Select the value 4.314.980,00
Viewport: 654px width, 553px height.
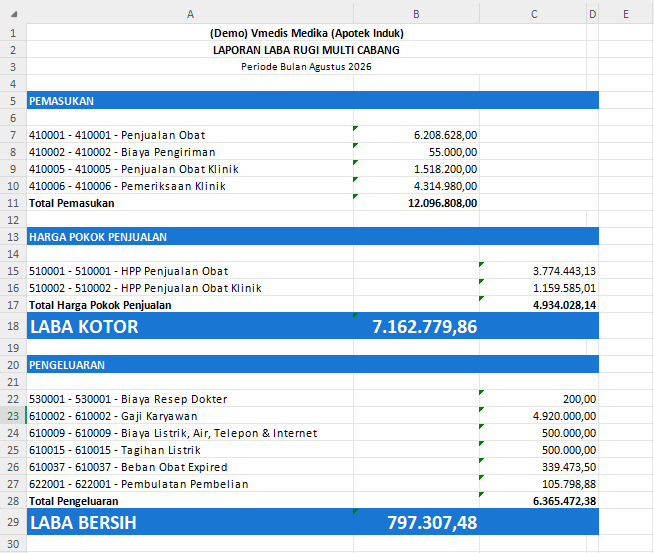click(x=445, y=186)
